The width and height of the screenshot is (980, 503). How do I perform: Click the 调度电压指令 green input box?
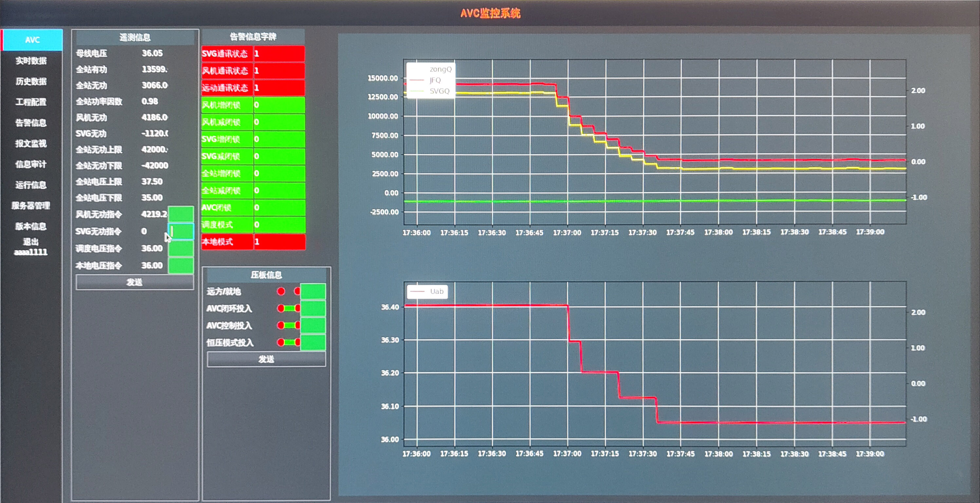point(181,249)
